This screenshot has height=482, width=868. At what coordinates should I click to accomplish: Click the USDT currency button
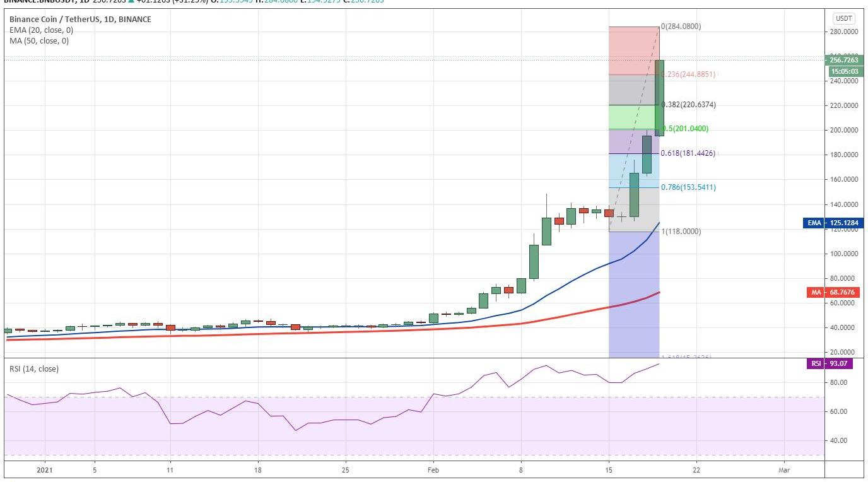tap(843, 18)
